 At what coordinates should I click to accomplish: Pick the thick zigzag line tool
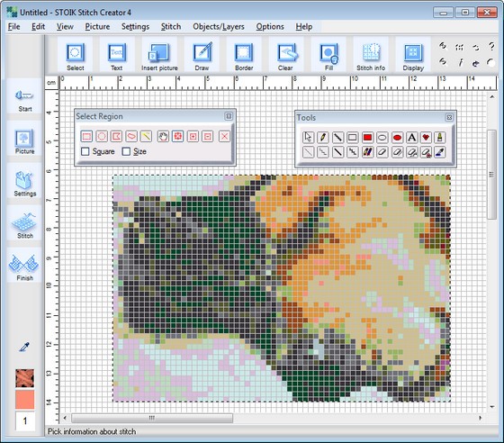coord(352,152)
